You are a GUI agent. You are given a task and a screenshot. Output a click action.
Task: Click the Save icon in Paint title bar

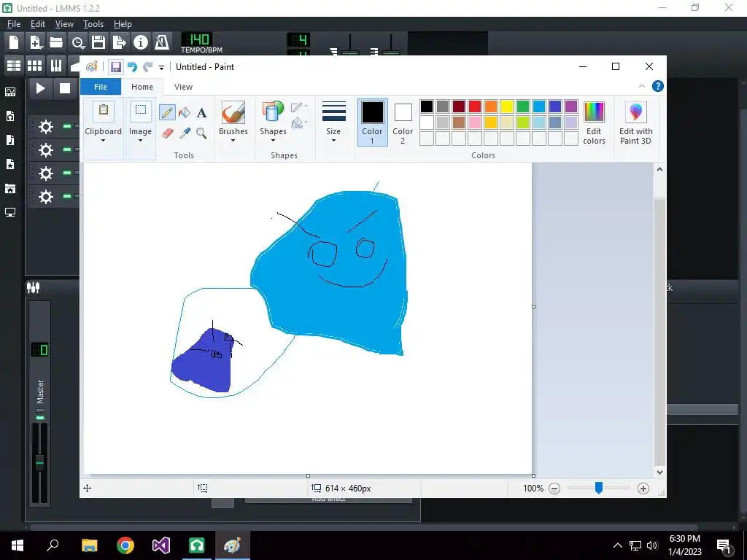click(x=116, y=67)
